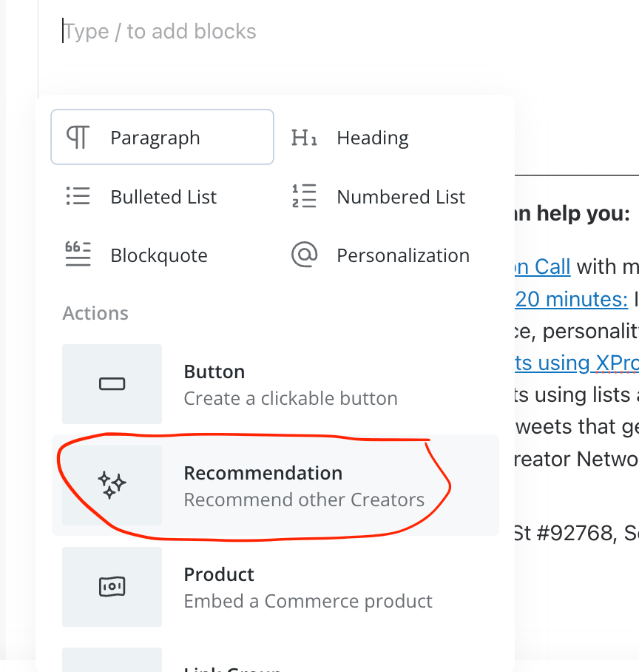This screenshot has width=639, height=672.
Task: Click the partially visible Link Group tile
Action: click(x=112, y=659)
